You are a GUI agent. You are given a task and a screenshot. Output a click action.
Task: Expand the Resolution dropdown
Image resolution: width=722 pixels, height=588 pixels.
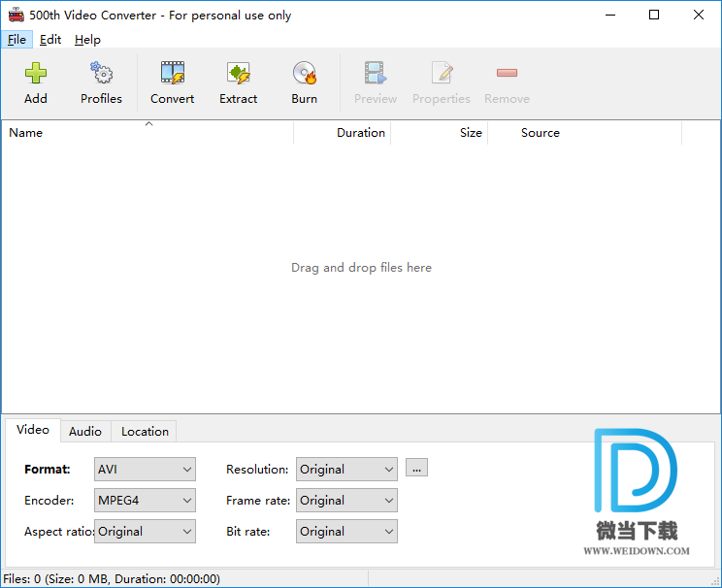click(346, 470)
